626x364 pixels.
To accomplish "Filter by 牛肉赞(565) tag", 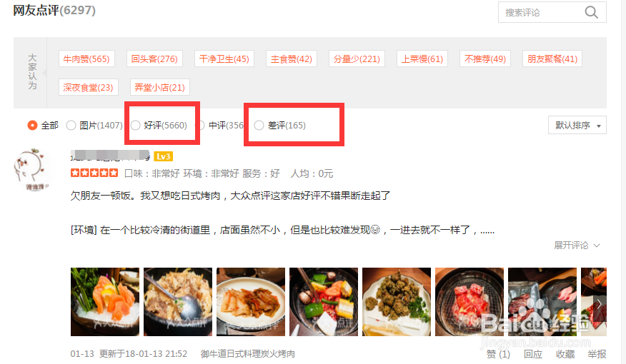I will tap(86, 59).
